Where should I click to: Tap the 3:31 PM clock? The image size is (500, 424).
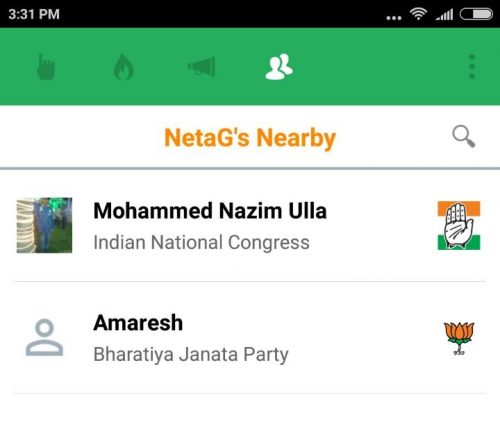[34, 14]
